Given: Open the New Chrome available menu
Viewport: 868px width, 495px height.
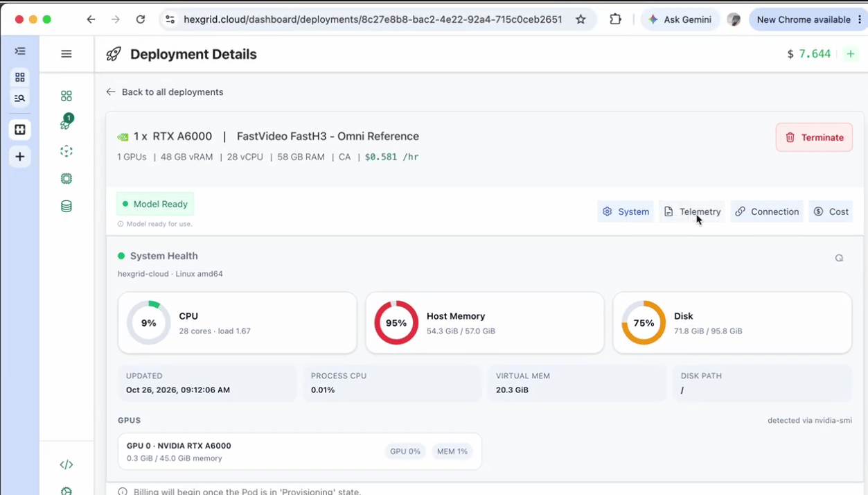Looking at the screenshot, I should pos(808,19).
